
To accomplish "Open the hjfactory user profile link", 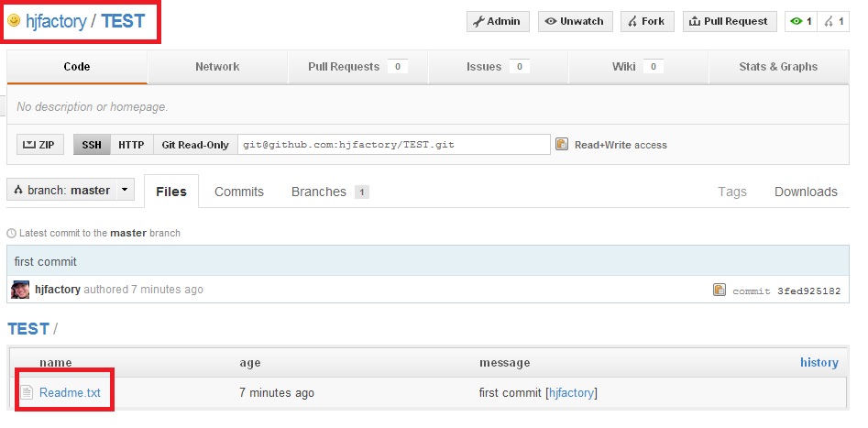I will (x=56, y=22).
